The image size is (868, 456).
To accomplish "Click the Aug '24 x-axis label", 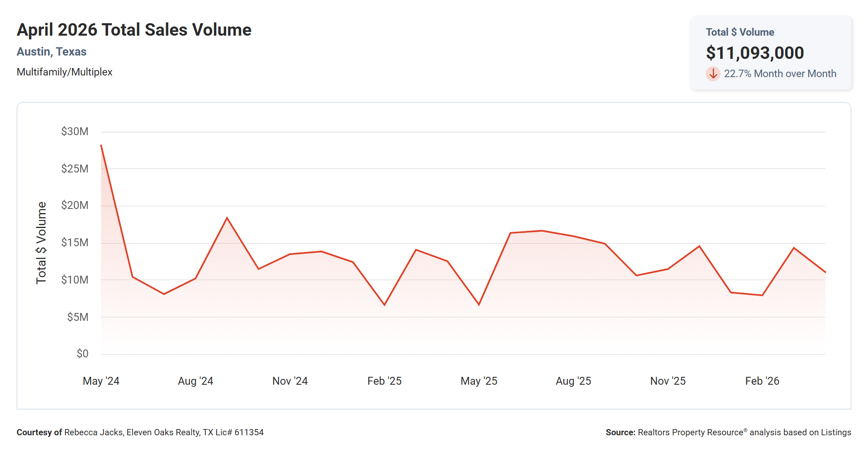I will tap(195, 381).
